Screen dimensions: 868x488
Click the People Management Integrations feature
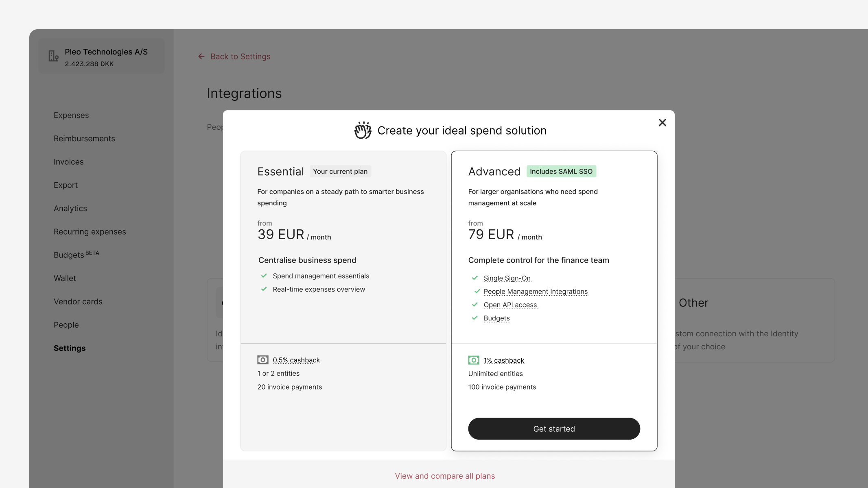[536, 292]
